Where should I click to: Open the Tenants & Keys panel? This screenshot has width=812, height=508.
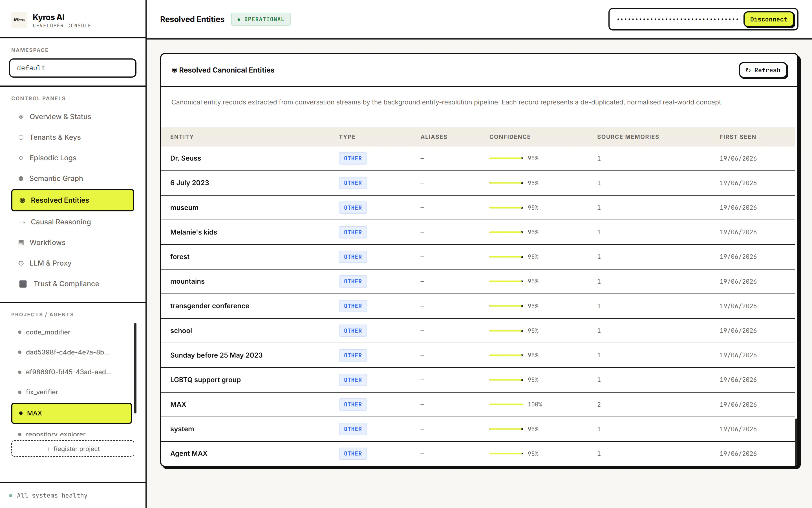(72, 137)
